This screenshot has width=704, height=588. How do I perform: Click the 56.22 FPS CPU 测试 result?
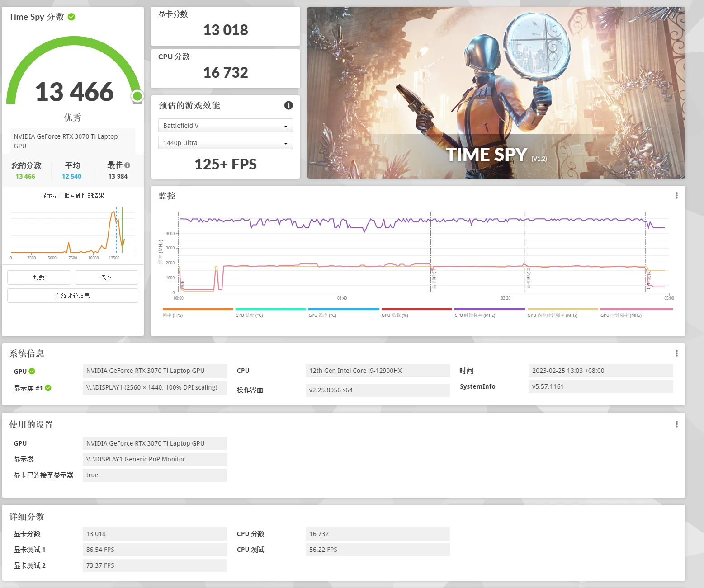tap(378, 550)
